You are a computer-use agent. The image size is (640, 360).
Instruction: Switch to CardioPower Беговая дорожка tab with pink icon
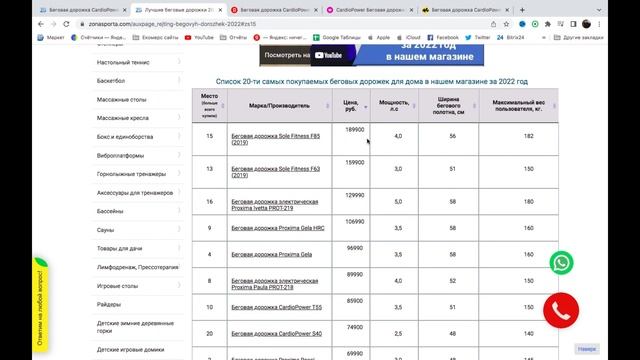369,10
